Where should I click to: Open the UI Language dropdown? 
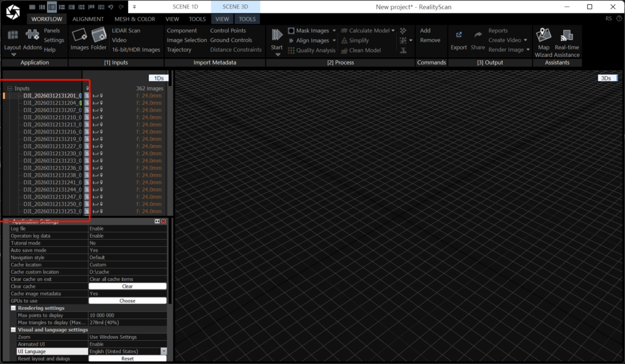click(164, 352)
